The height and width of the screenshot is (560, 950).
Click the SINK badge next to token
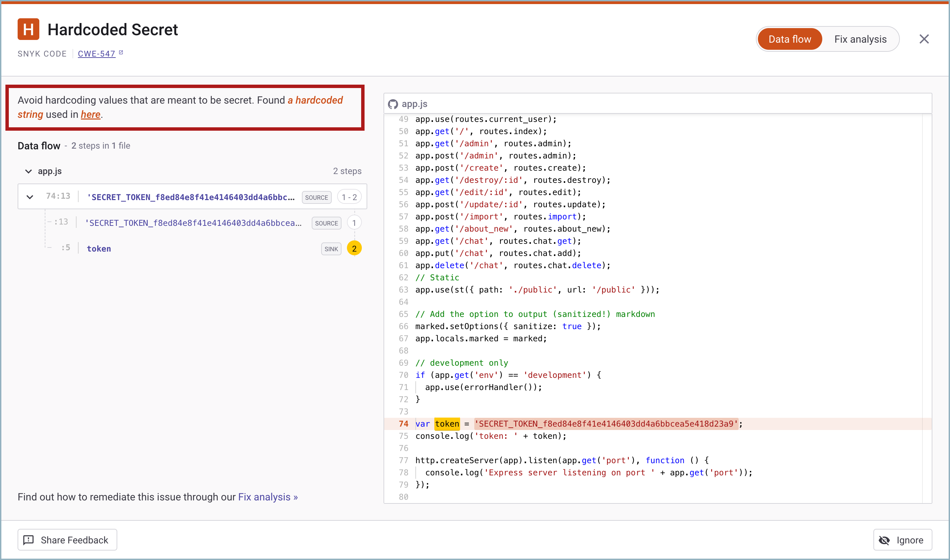pos(331,249)
